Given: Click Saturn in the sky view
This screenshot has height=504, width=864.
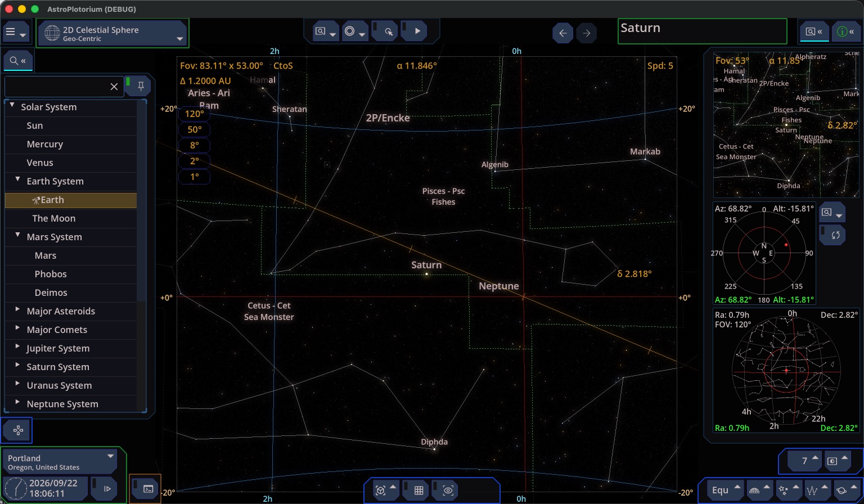Looking at the screenshot, I should tap(427, 274).
